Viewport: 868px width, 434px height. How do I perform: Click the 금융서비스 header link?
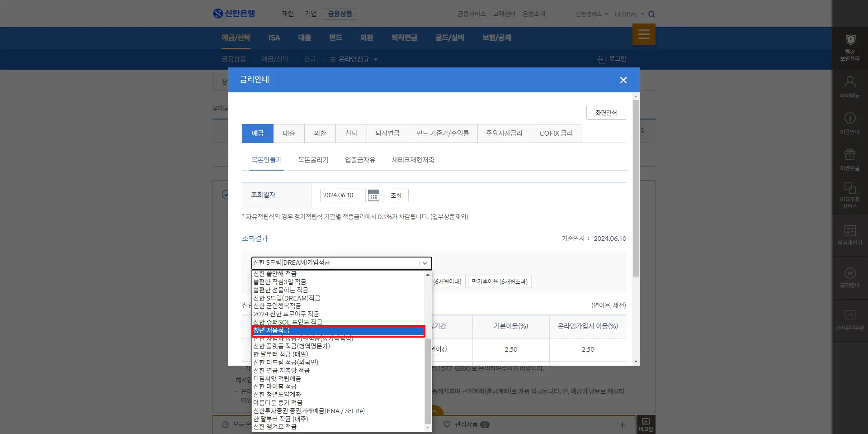coord(472,14)
